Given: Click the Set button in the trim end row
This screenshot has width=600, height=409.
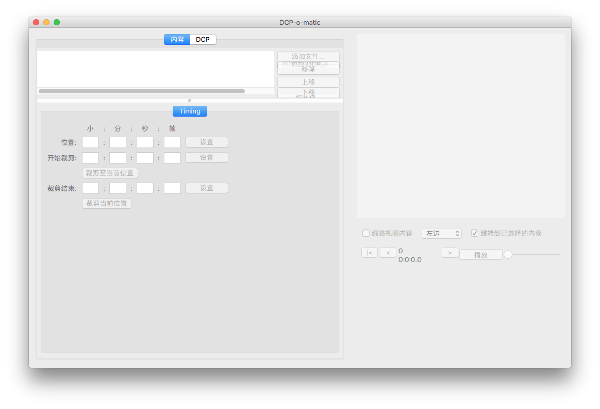Looking at the screenshot, I should click(x=207, y=188).
